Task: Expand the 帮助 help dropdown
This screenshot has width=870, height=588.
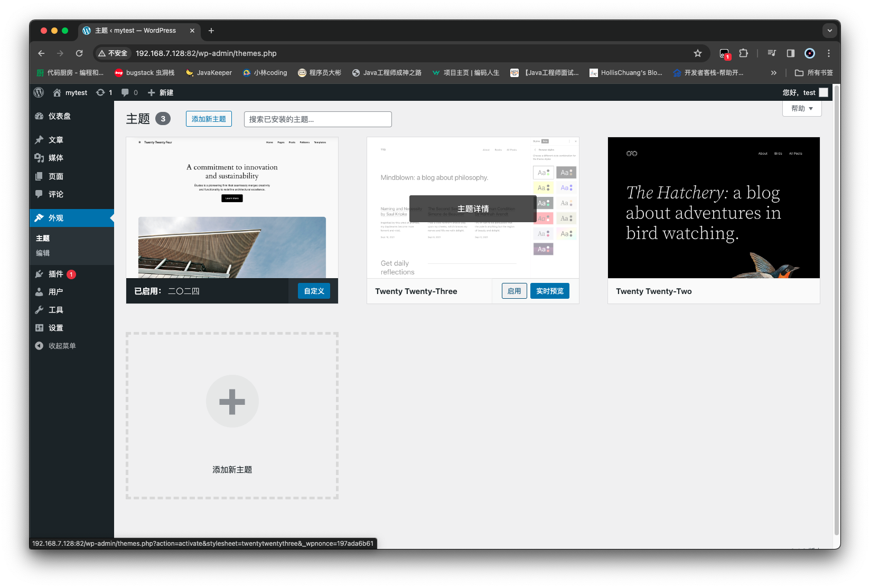Action: click(802, 109)
